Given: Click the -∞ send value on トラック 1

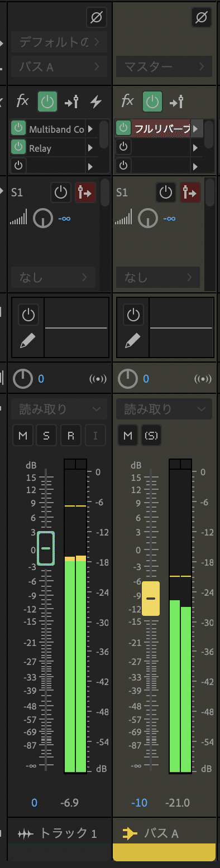Looking at the screenshot, I should (x=64, y=218).
